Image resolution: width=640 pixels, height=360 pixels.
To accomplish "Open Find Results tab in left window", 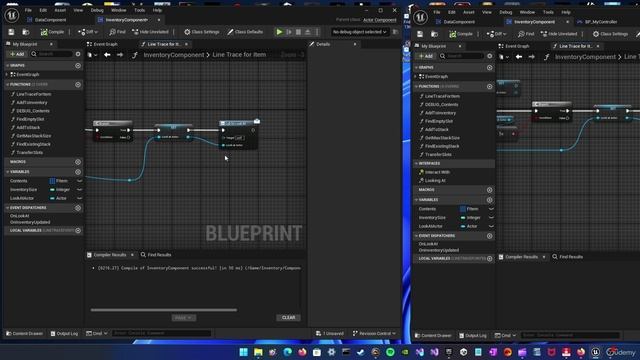I will (156, 255).
